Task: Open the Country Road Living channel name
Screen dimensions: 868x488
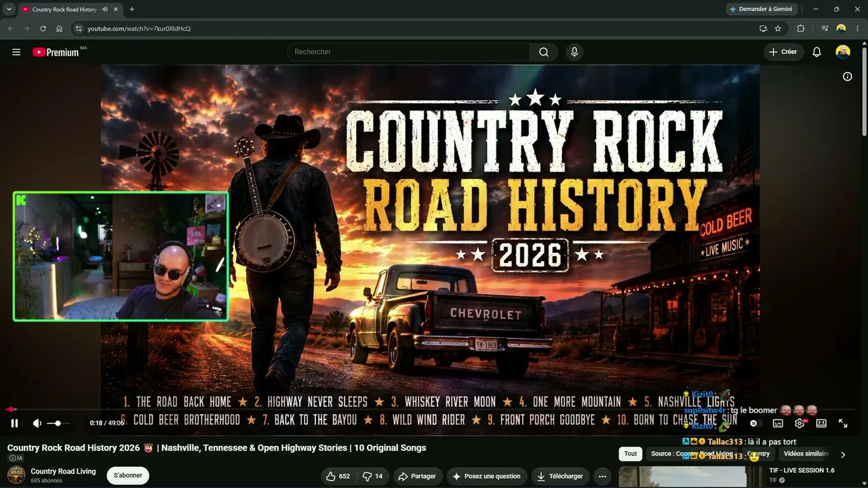Action: coord(63,471)
